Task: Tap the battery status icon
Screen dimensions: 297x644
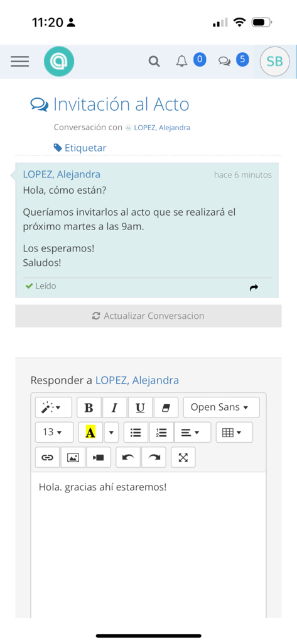Action: (x=262, y=22)
